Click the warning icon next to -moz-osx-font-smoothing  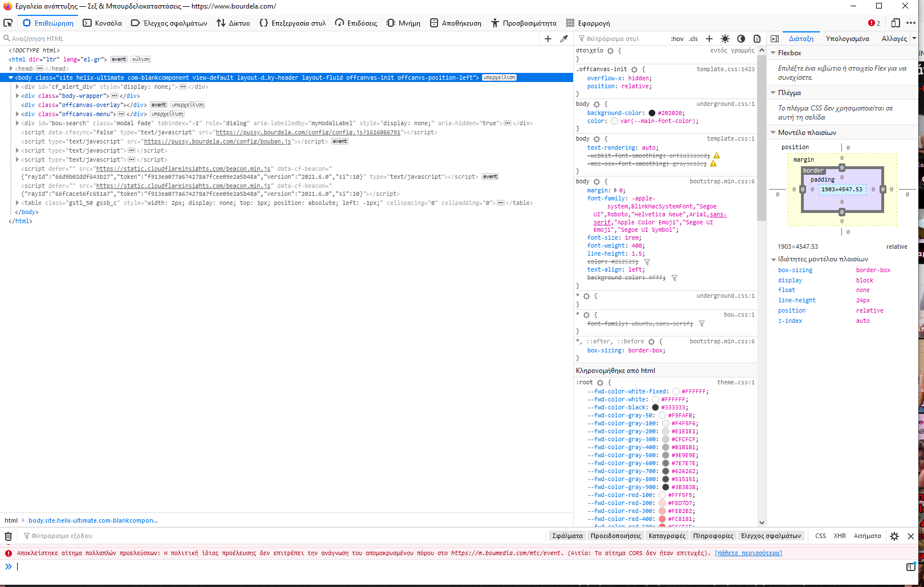(x=713, y=163)
